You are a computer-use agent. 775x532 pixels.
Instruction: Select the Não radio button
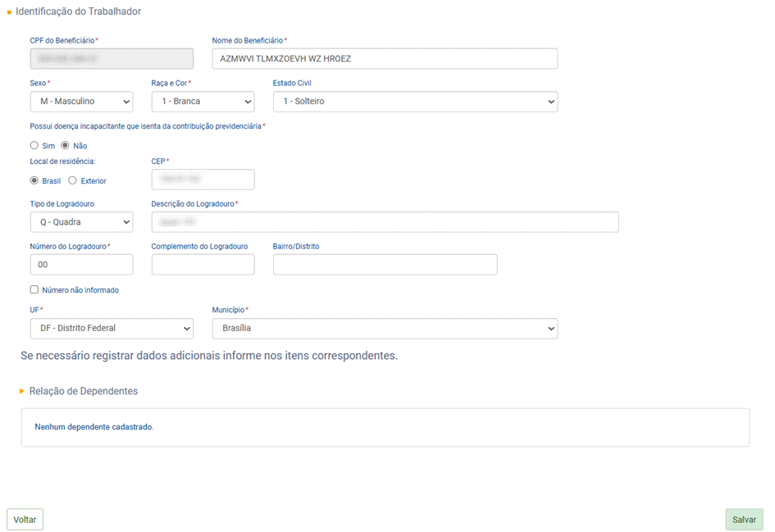coord(66,146)
